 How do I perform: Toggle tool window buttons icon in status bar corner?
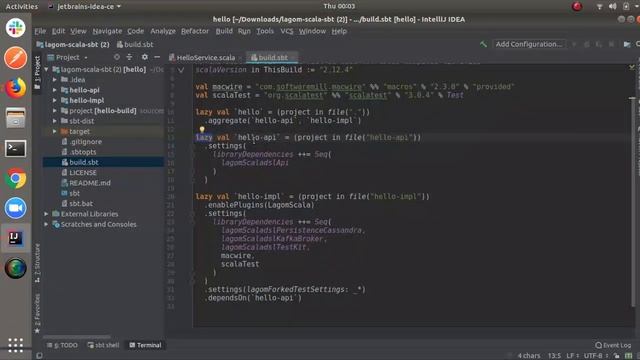click(x=39, y=356)
